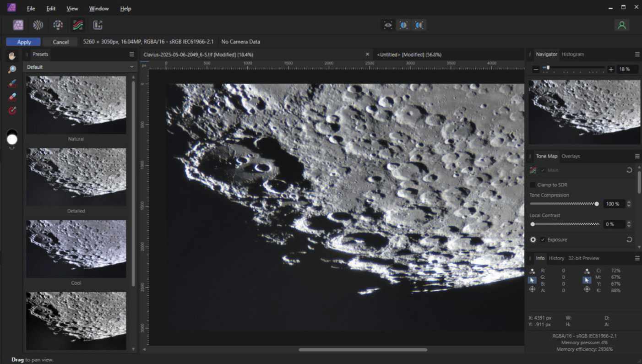642x364 pixels.
Task: Activate the View hand tool
Action: click(12, 56)
